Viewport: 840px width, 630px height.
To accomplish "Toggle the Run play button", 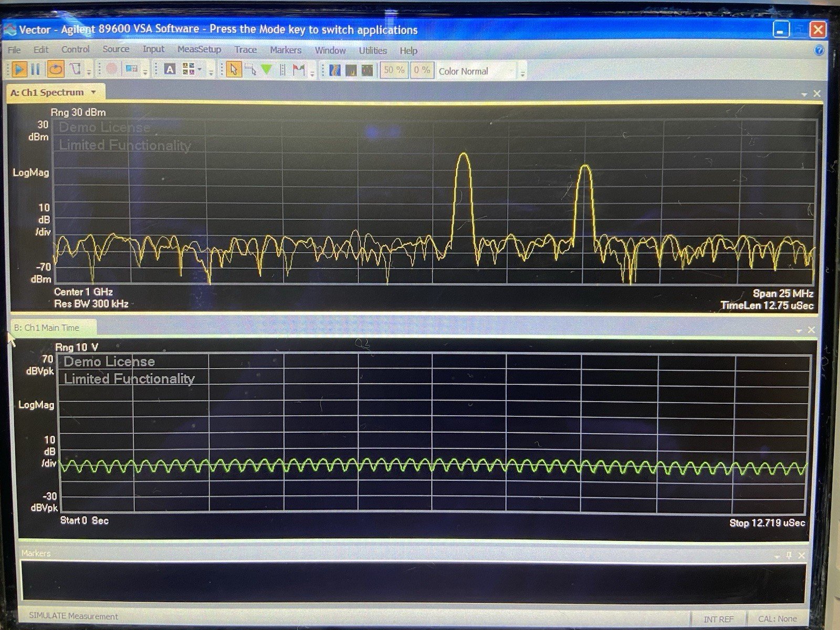I will (x=19, y=69).
